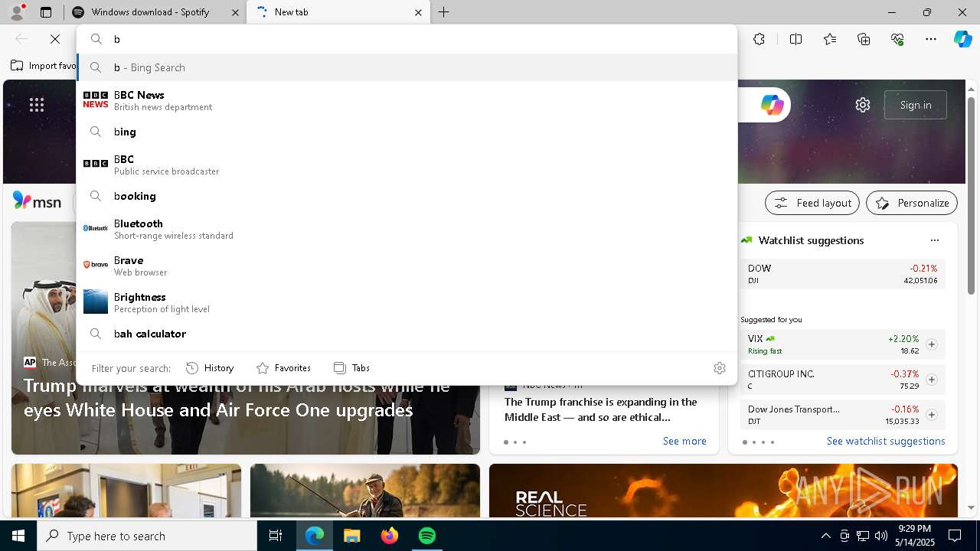Screen dimensions: 980x551
Task: Open the notification center
Action: [x=955, y=536]
